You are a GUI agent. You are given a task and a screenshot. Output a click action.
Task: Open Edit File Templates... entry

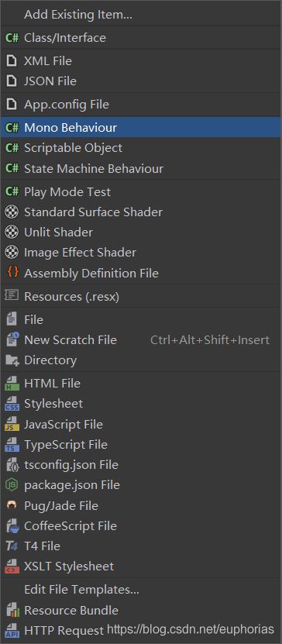[141, 590]
